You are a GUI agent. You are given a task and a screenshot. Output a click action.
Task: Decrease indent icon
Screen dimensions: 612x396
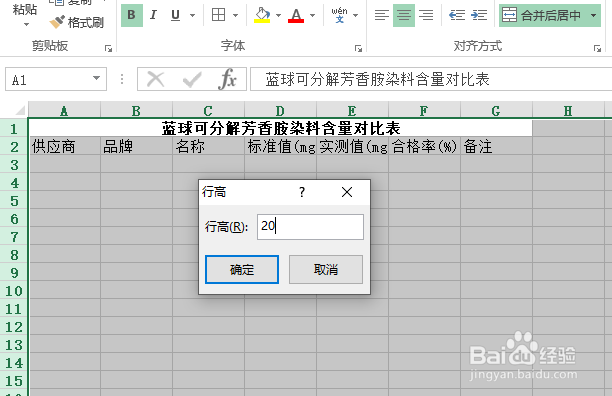click(x=457, y=15)
